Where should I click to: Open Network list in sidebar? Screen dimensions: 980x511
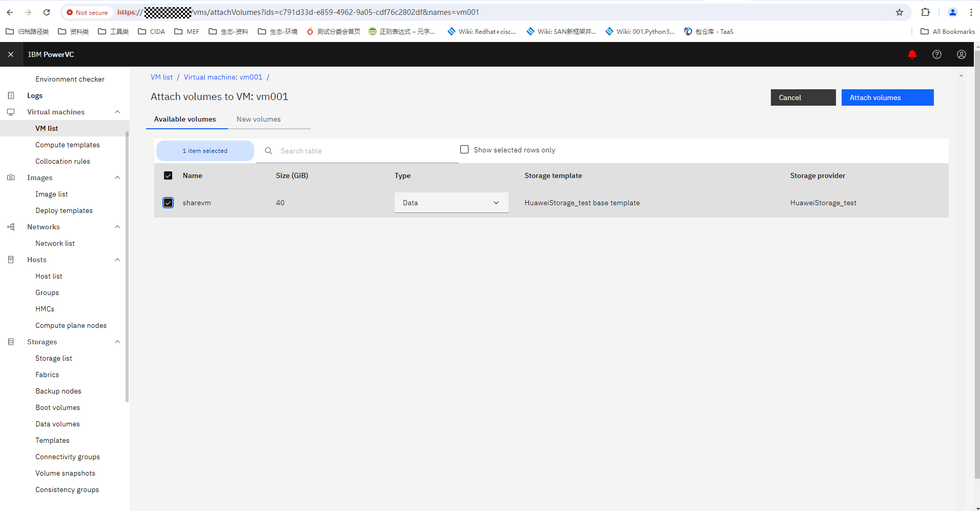[55, 243]
